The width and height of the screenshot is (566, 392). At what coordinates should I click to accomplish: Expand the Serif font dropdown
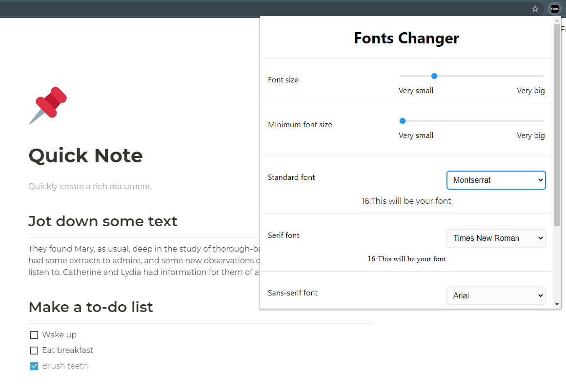tap(496, 238)
